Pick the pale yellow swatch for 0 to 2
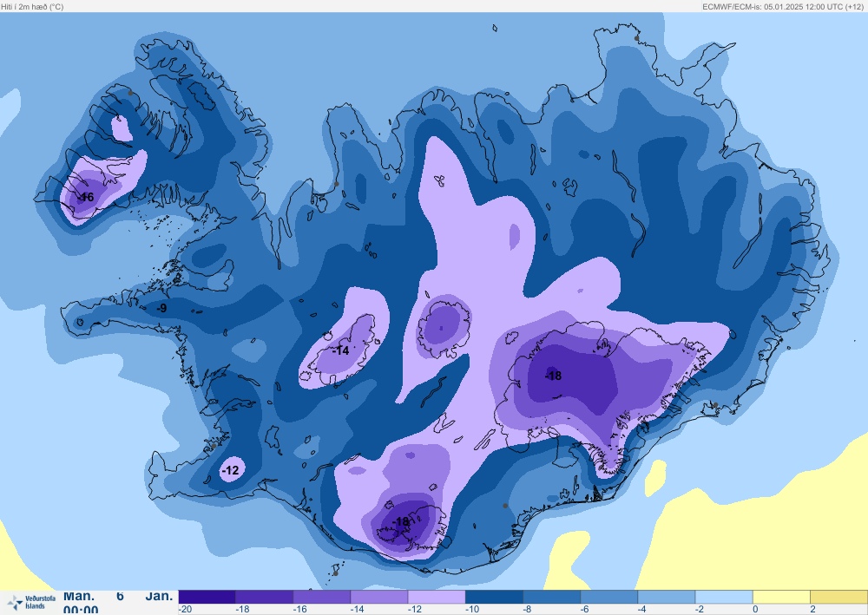The height and width of the screenshot is (615, 868). point(782,597)
